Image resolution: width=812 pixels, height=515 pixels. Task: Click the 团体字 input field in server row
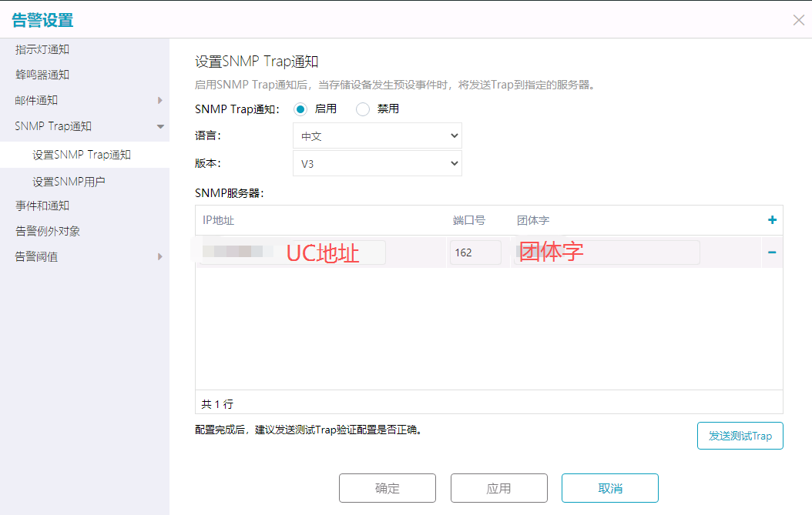607,252
